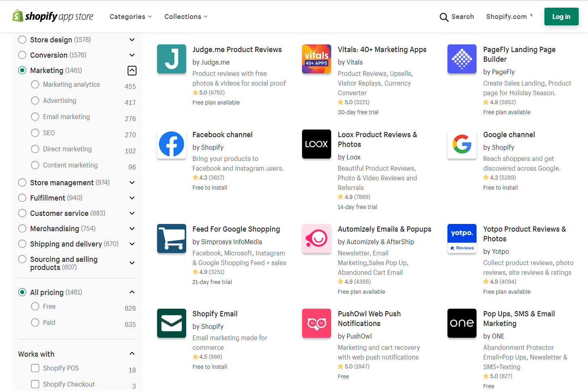
Task: Select the SEO subcategory radio
Action: (35, 133)
